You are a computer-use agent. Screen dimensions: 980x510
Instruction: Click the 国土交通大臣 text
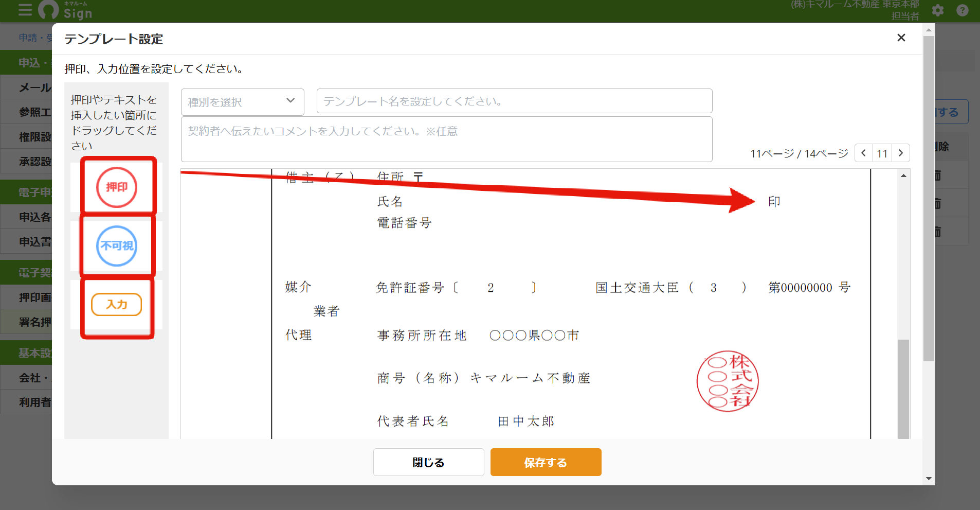click(637, 287)
